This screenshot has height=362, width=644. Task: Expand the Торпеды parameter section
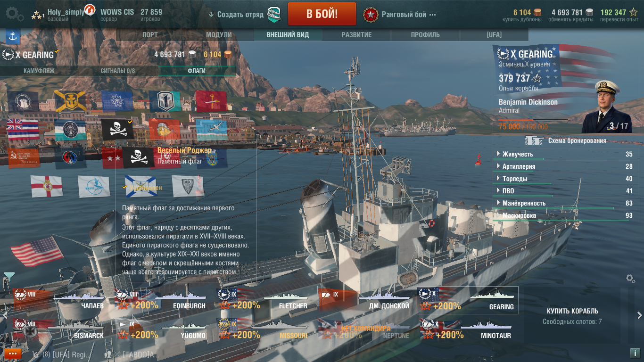(563, 179)
